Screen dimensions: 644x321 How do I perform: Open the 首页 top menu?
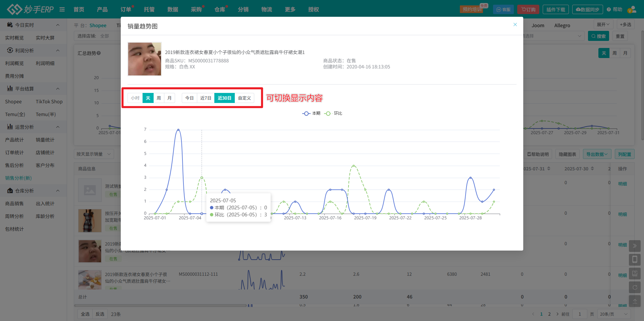[x=79, y=9]
